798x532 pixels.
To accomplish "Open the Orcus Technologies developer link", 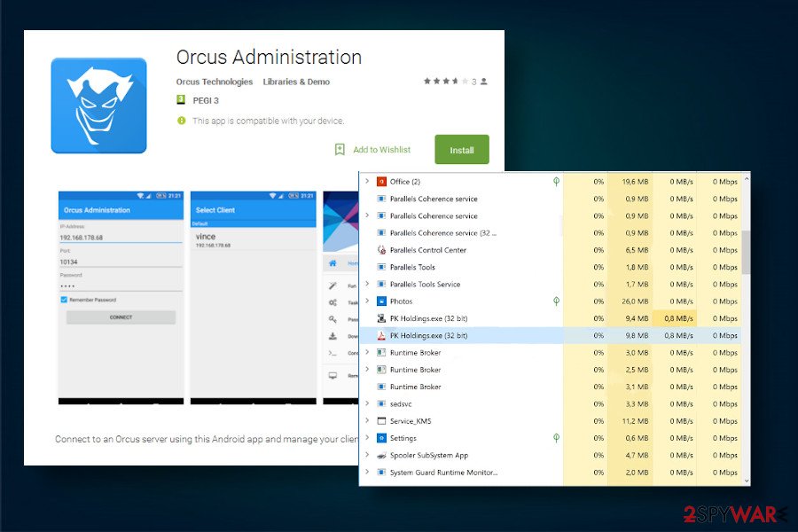I will pyautogui.click(x=214, y=81).
